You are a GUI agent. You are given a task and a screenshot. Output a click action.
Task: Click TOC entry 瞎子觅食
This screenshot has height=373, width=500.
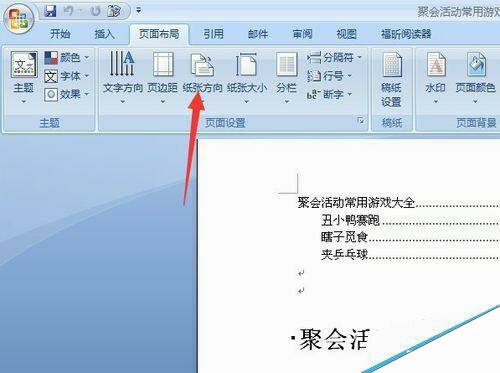[x=344, y=237]
